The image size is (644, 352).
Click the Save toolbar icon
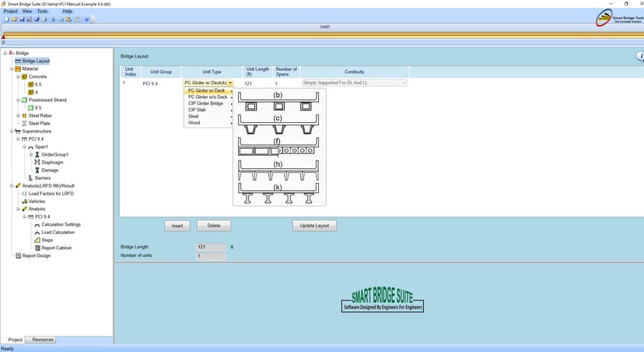tap(22, 19)
